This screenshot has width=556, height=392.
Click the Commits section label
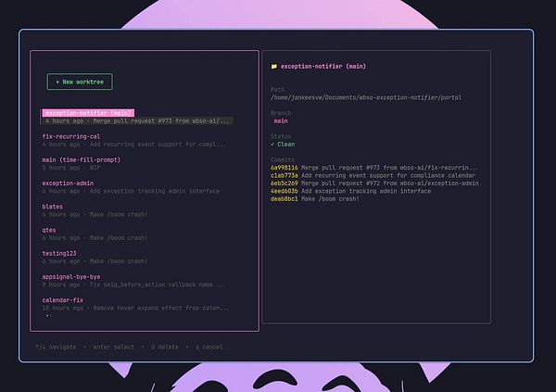pyautogui.click(x=283, y=160)
